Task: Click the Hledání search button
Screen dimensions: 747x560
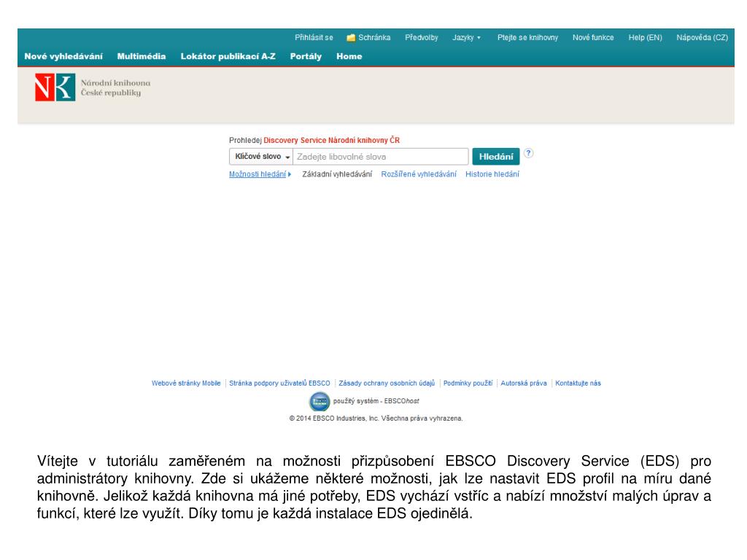Action: (496, 157)
